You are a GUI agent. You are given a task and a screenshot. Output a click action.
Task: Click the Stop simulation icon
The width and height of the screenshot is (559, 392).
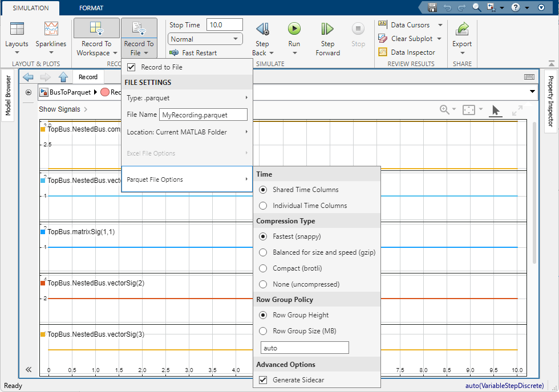point(358,28)
